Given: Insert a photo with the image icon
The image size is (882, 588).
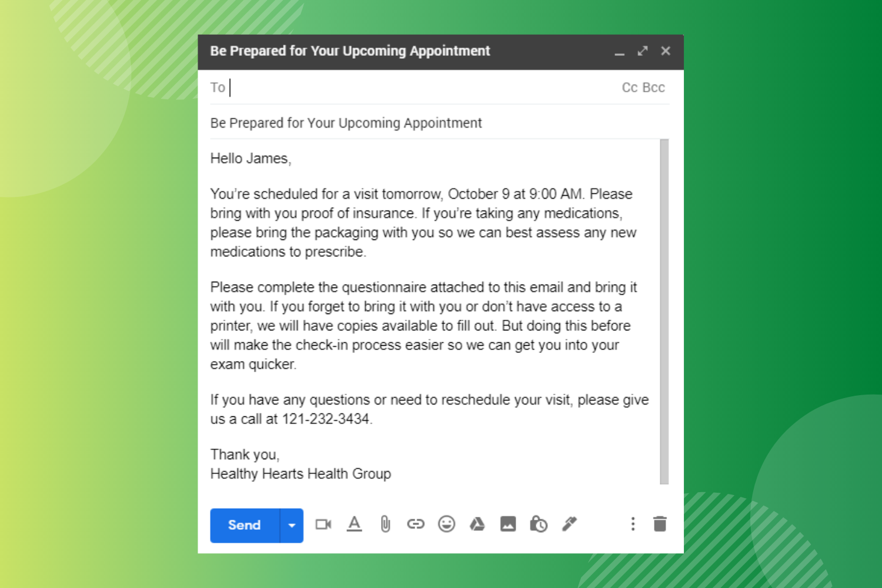Looking at the screenshot, I should [508, 524].
